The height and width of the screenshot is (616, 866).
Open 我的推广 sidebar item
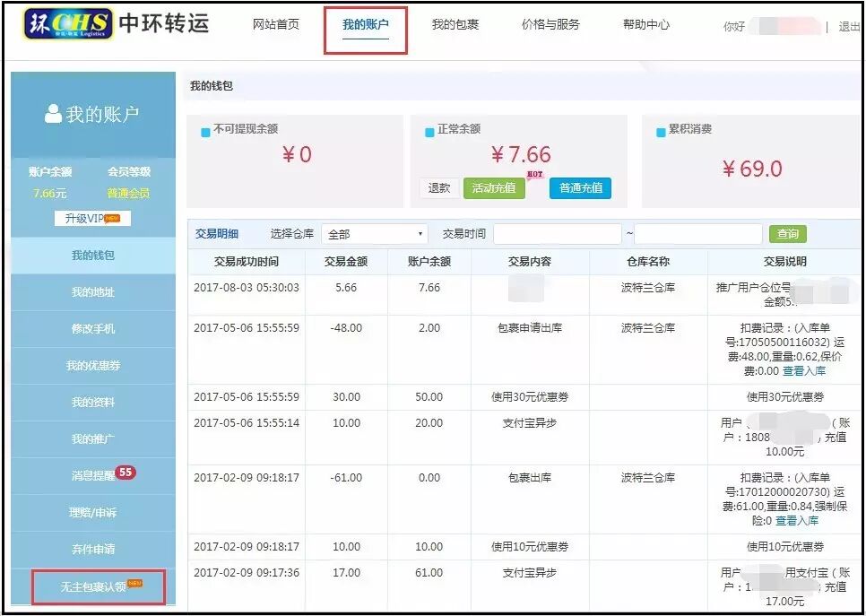[x=93, y=439]
